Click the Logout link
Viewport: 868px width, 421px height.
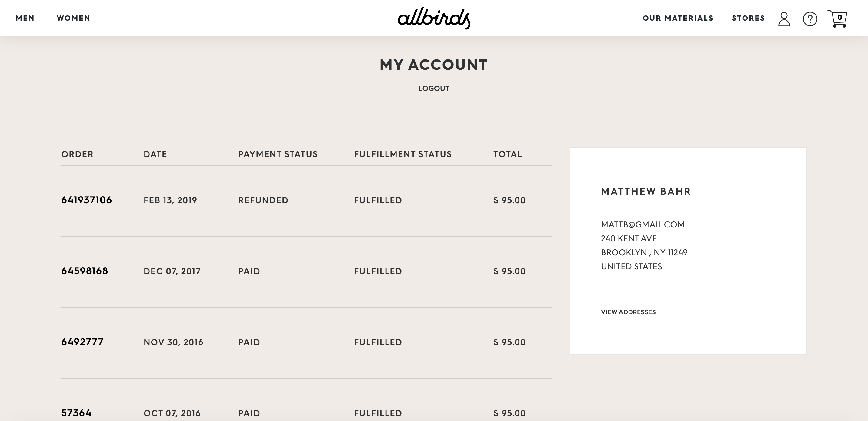pos(434,88)
